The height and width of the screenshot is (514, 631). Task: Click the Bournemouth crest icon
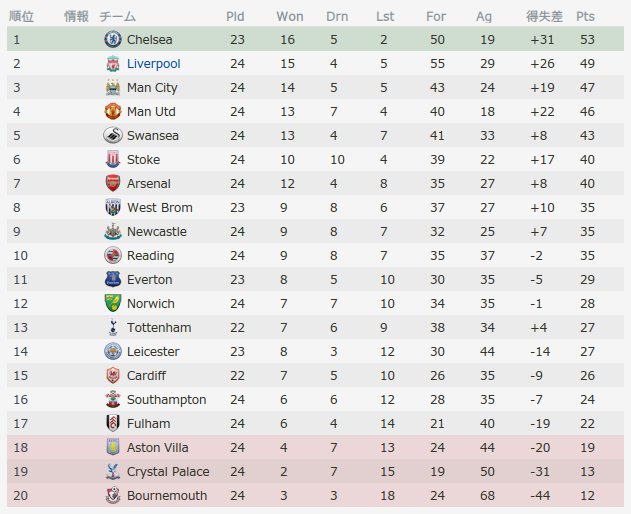coord(113,495)
